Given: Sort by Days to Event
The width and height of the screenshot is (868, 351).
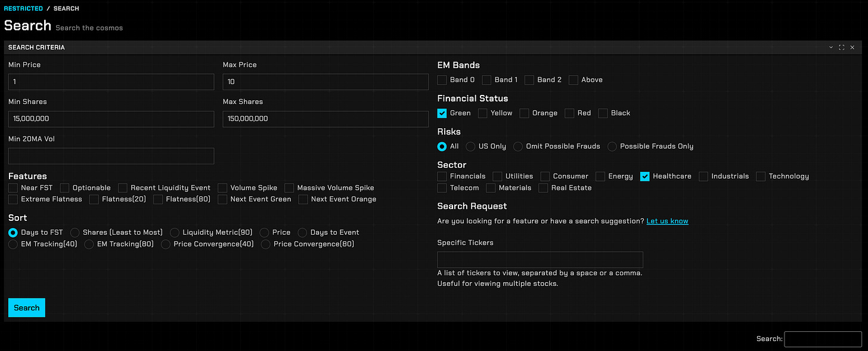Looking at the screenshot, I should pos(303,233).
